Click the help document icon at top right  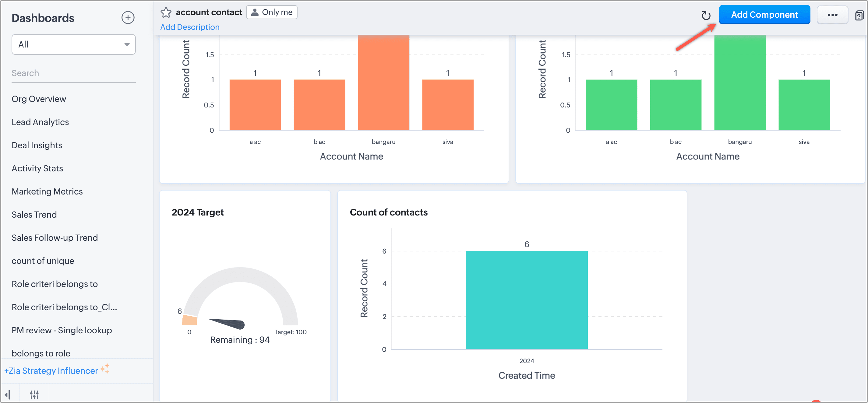coord(859,16)
